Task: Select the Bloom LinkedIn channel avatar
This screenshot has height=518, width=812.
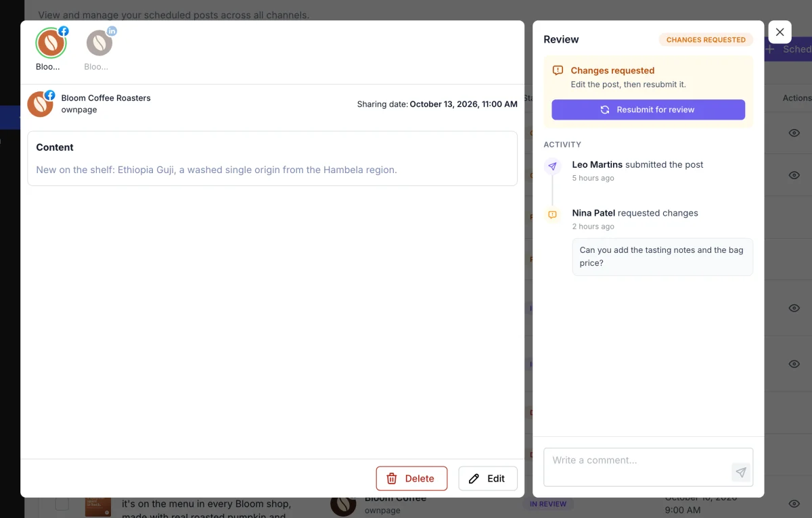Action: click(99, 43)
